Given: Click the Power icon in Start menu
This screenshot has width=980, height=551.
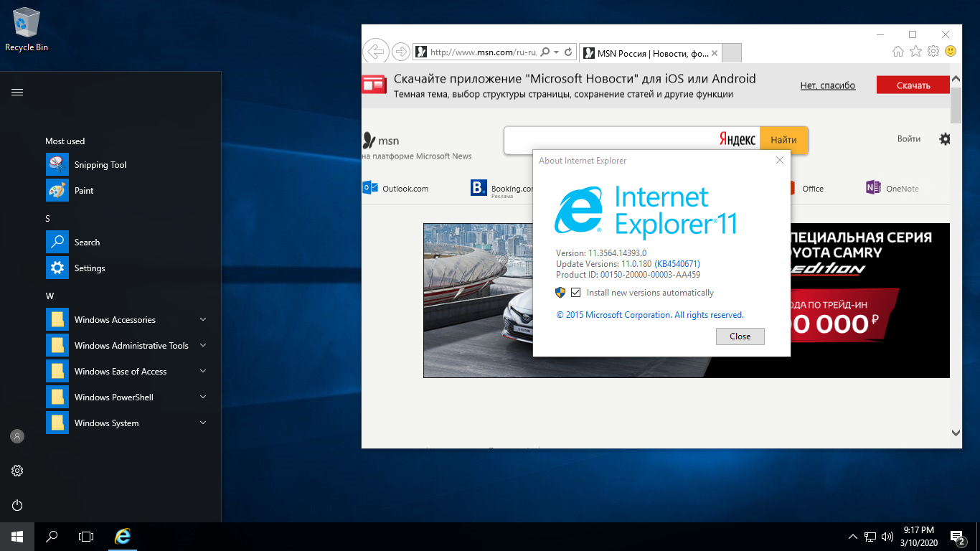Looking at the screenshot, I should point(17,505).
